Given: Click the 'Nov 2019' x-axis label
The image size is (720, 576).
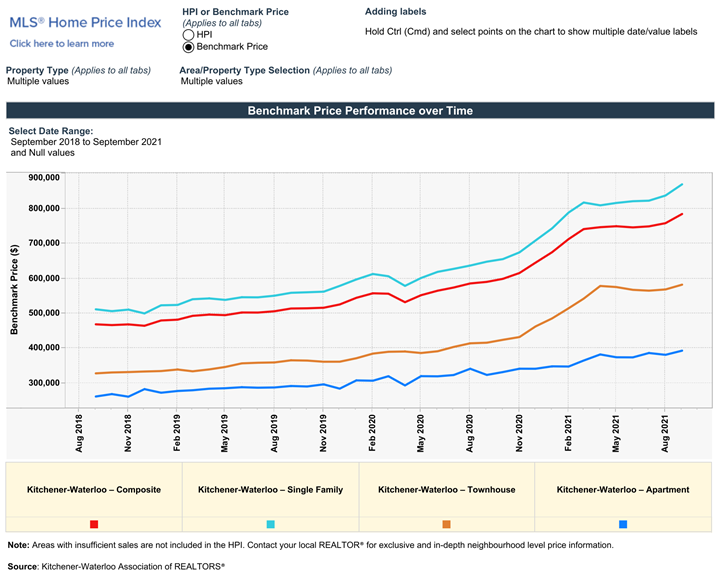Looking at the screenshot, I should click(323, 433).
